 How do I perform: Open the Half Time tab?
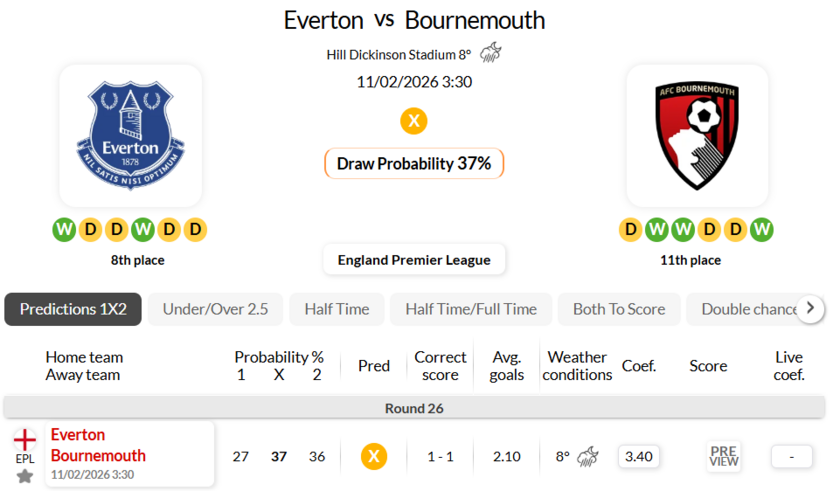click(x=336, y=309)
